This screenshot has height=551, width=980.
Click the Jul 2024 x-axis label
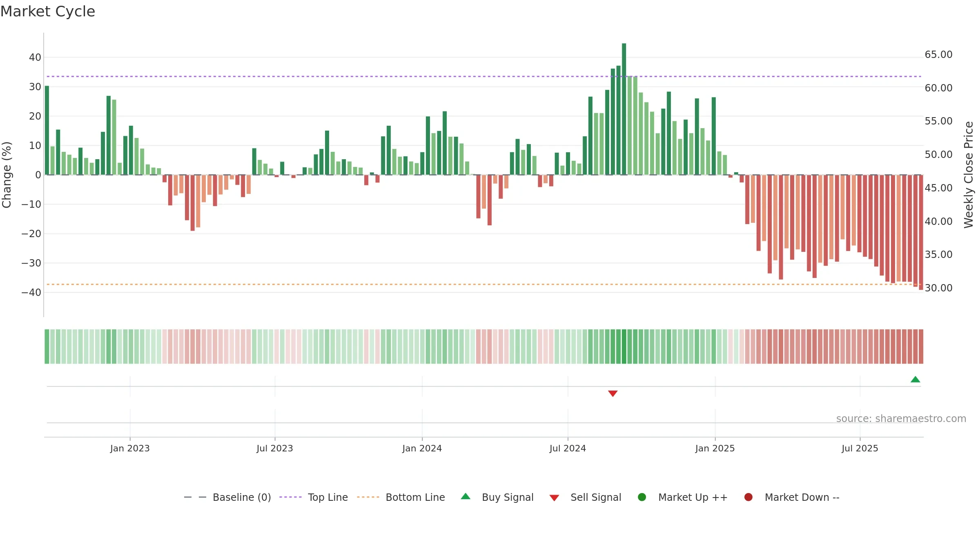(568, 449)
